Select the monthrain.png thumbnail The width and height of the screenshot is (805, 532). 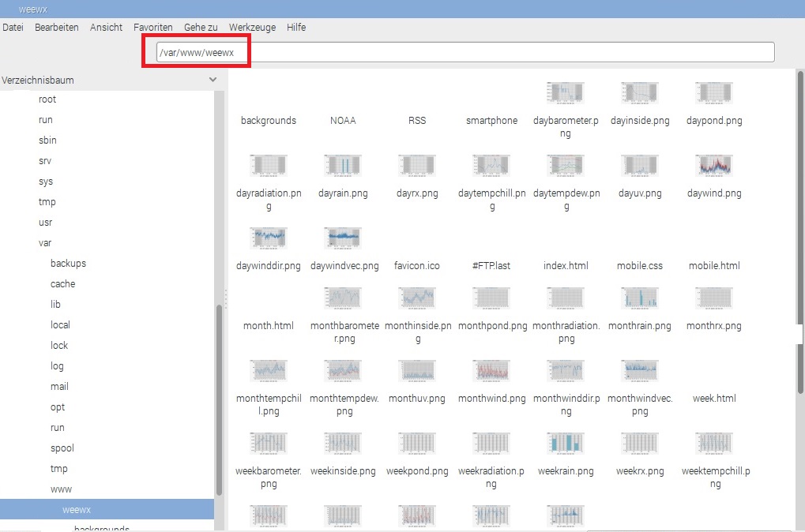coord(639,298)
